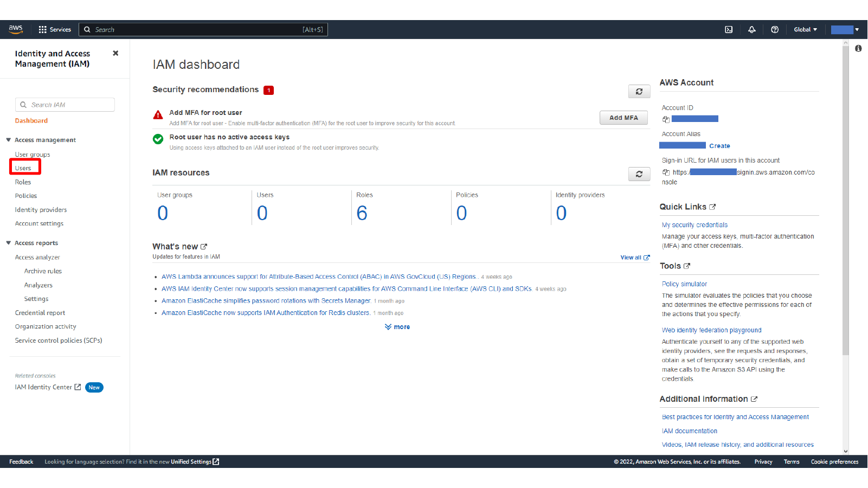Image resolution: width=868 pixels, height=488 pixels.
Task: Click the Roles count 6
Action: 362,213
